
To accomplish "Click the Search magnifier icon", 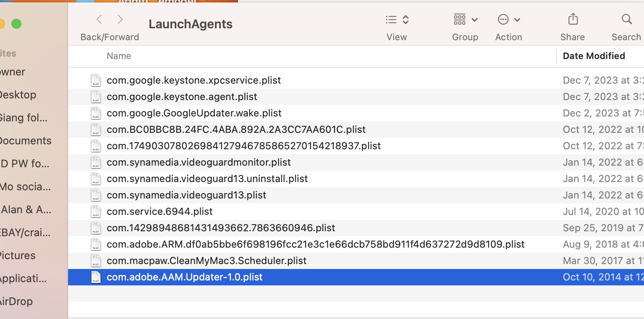I will click(626, 19).
